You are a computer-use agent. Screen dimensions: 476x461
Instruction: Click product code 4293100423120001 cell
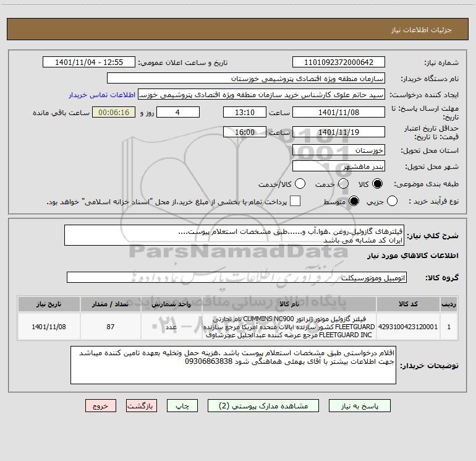click(x=408, y=327)
